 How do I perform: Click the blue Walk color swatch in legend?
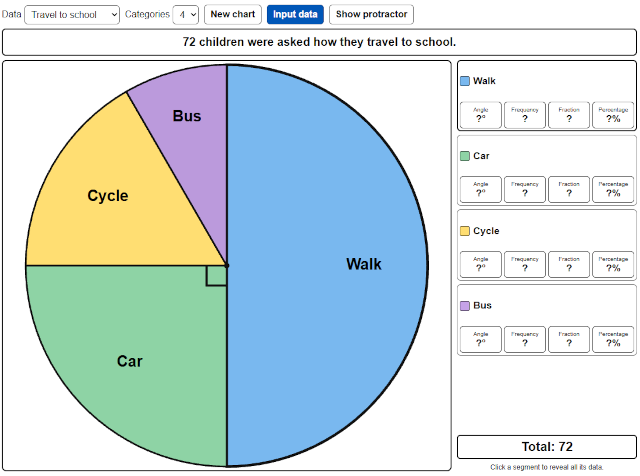coord(465,81)
